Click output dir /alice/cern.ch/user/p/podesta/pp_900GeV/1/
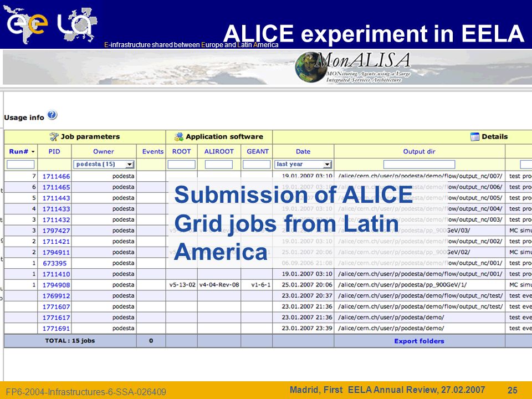 coord(402,285)
